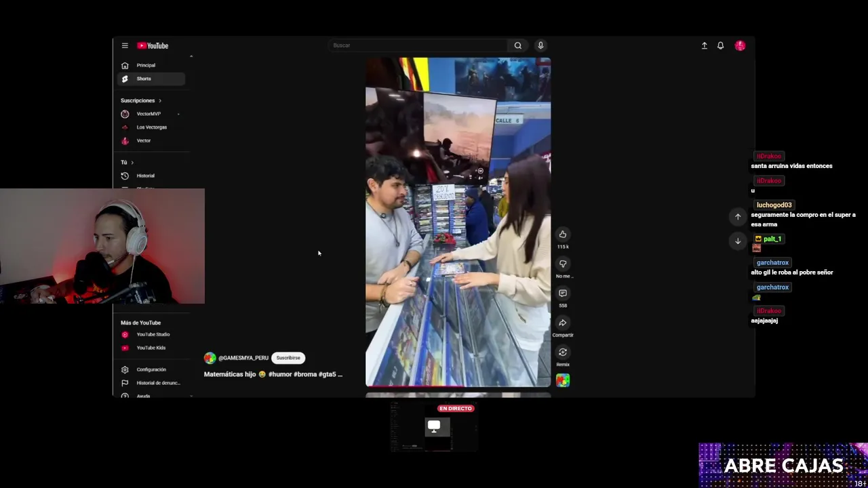
Task: Dislike the Short (No me gusta)
Action: point(563,264)
